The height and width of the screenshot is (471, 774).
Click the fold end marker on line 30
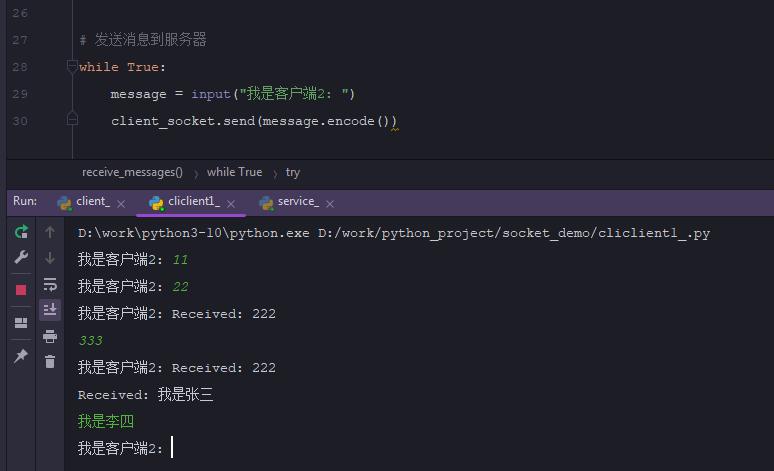(72, 118)
